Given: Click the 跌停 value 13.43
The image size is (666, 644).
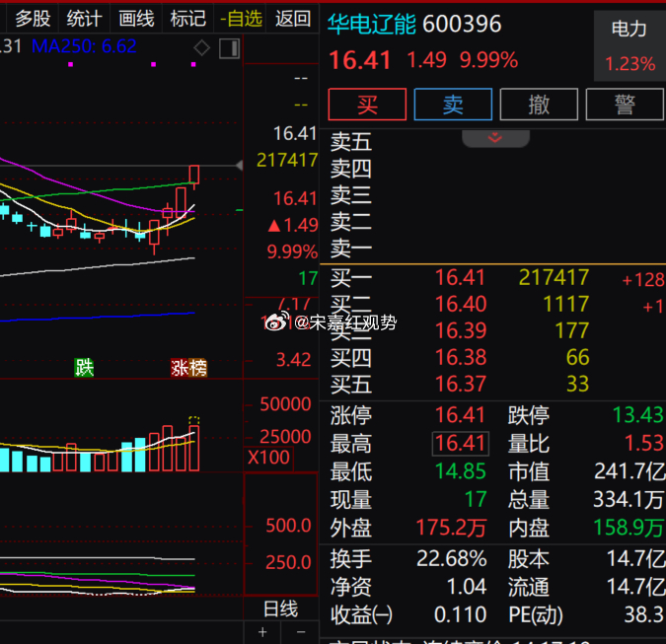Looking at the screenshot, I should (x=638, y=415).
